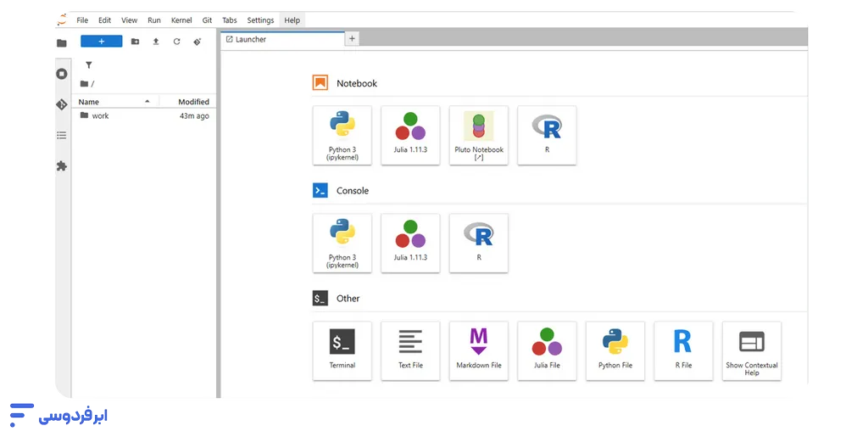Viewport: 868px width, 437px height.
Task: Show the Table of Contents sidebar icon
Action: [x=61, y=135]
